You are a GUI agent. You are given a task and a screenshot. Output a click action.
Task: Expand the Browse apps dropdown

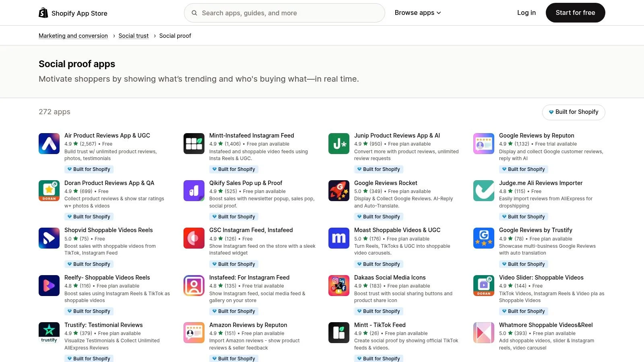tap(418, 13)
